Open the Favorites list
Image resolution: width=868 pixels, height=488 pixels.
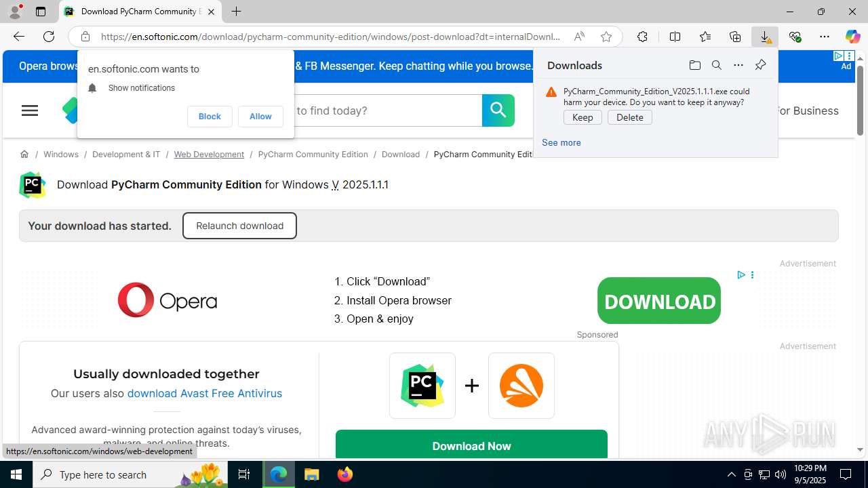[705, 37]
